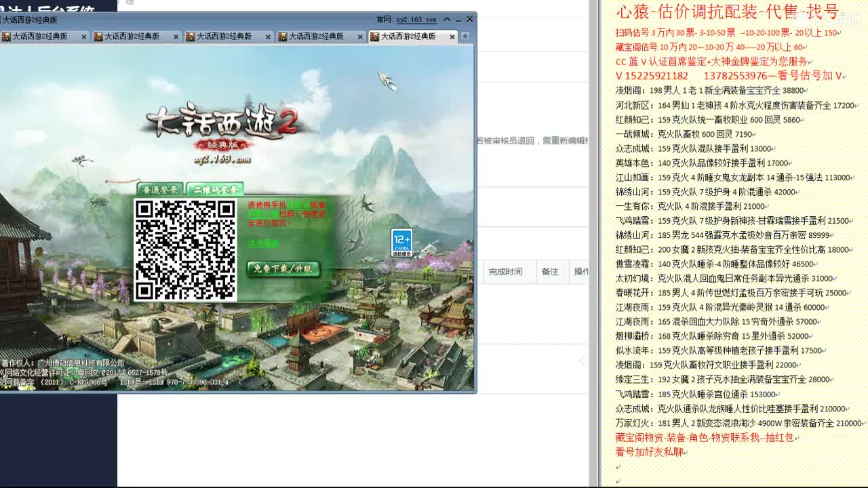Open the official site link xy2.163.com

tap(415, 20)
